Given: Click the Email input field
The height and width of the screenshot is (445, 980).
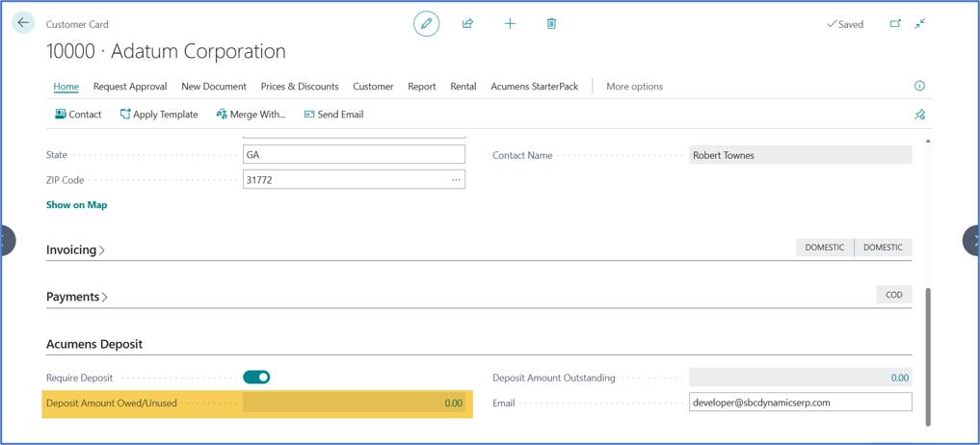Looking at the screenshot, I should point(801,402).
